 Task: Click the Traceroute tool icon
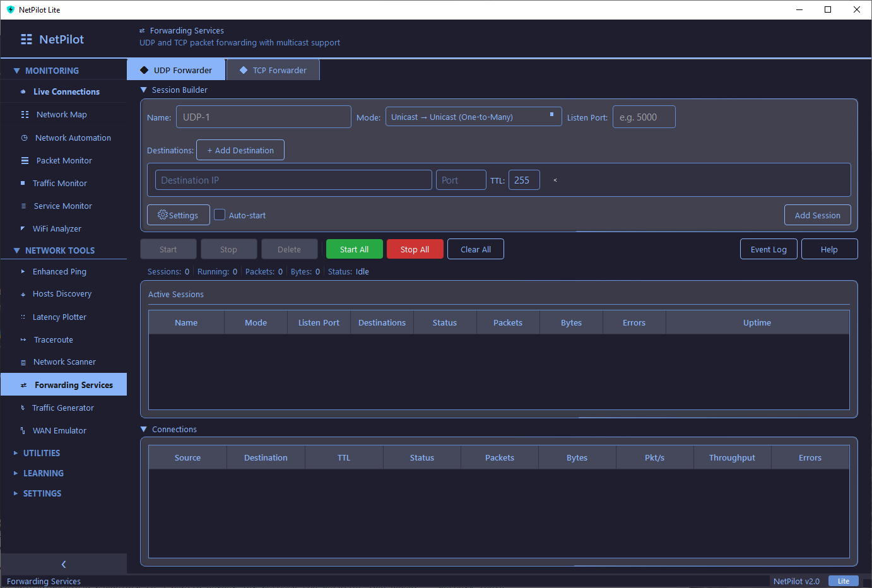point(24,339)
